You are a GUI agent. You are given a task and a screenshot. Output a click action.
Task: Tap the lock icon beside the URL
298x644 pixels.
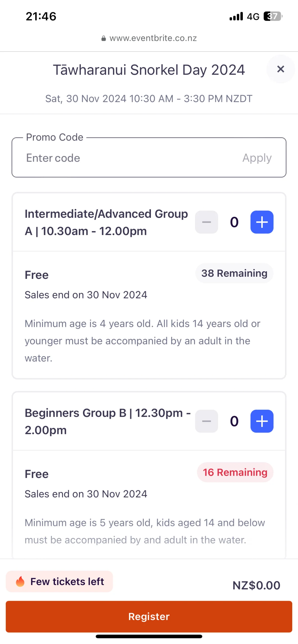[103, 38]
